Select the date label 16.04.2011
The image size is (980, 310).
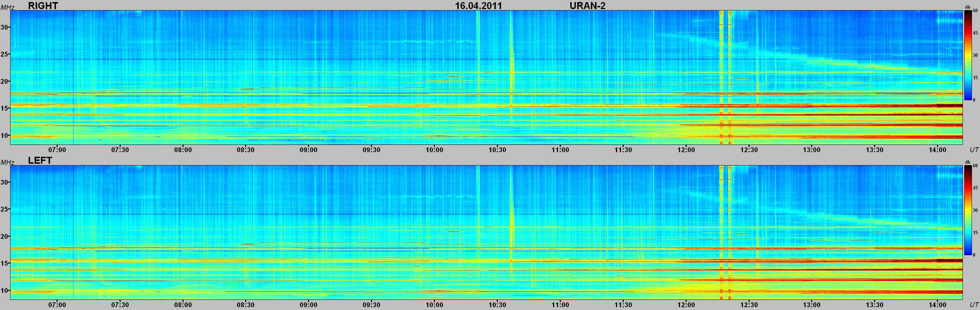pyautogui.click(x=479, y=6)
